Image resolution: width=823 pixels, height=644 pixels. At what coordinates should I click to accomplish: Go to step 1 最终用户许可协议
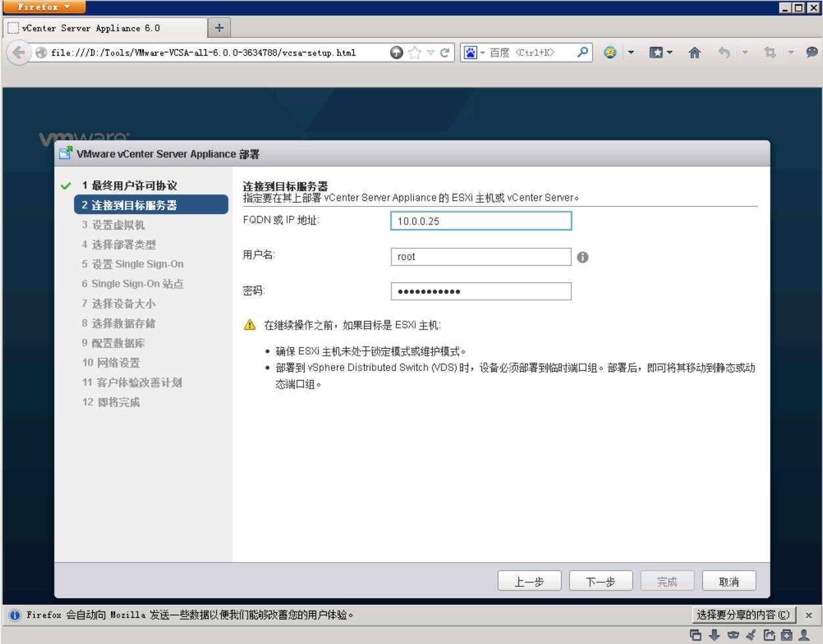[129, 186]
